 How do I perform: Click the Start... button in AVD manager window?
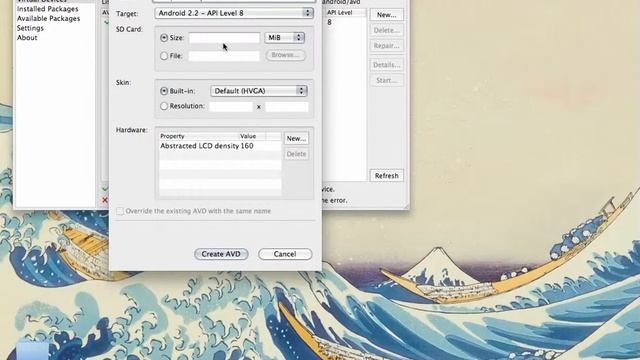387,80
